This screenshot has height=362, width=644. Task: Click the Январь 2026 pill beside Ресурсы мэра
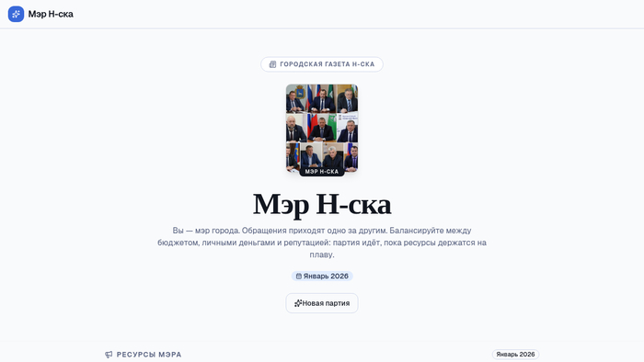click(515, 355)
